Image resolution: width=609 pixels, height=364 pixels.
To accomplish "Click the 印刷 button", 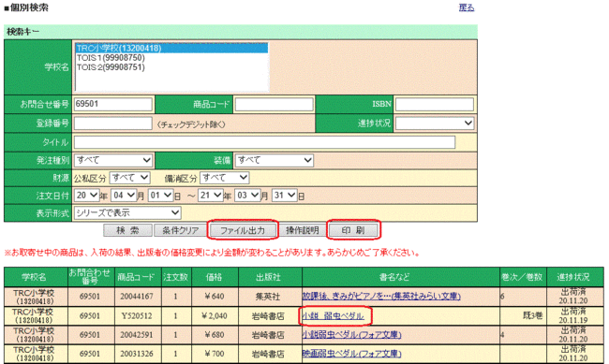I will click(353, 230).
